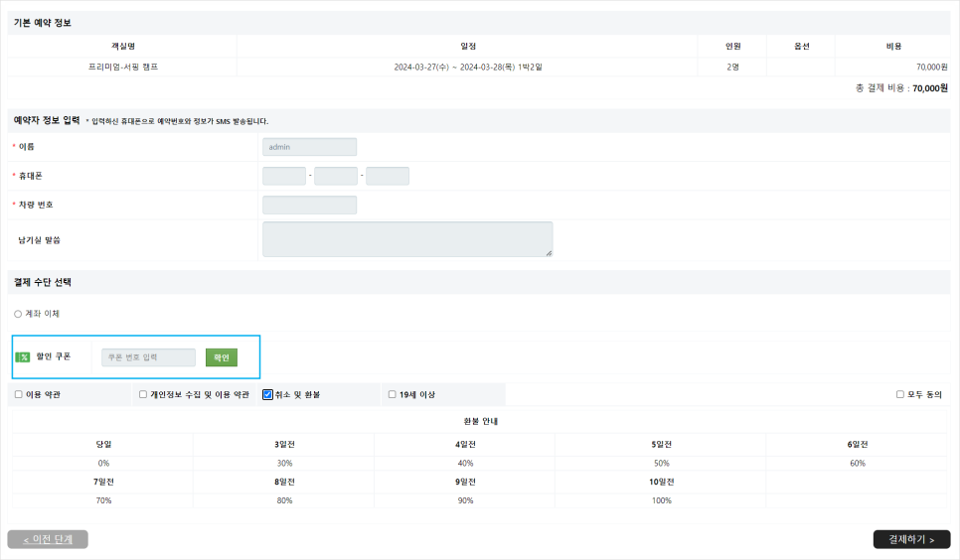This screenshot has height=560, width=960.
Task: Check 개인정보 수집 및 이용 약관 checkbox
Action: point(143,395)
